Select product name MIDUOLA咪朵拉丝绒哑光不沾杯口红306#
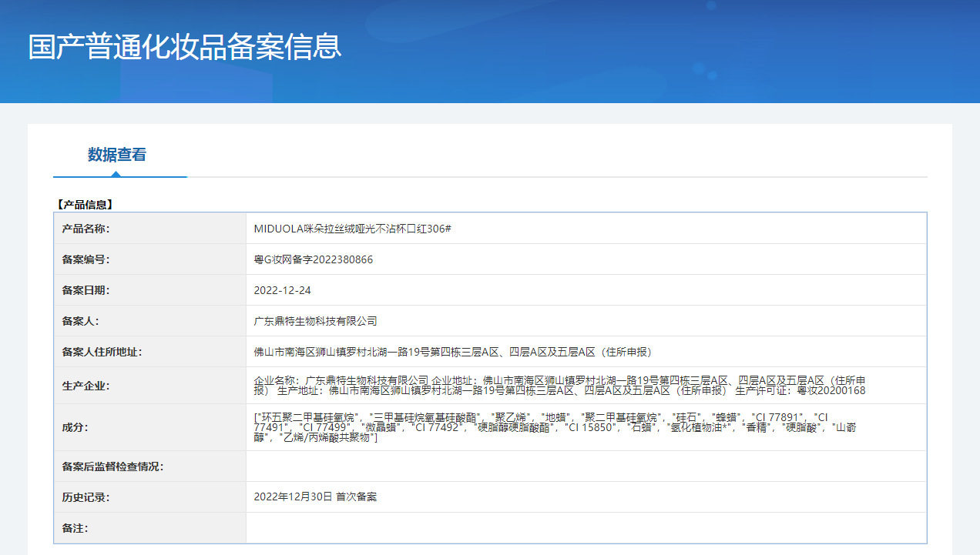Image resolution: width=980 pixels, height=555 pixels. (x=352, y=229)
